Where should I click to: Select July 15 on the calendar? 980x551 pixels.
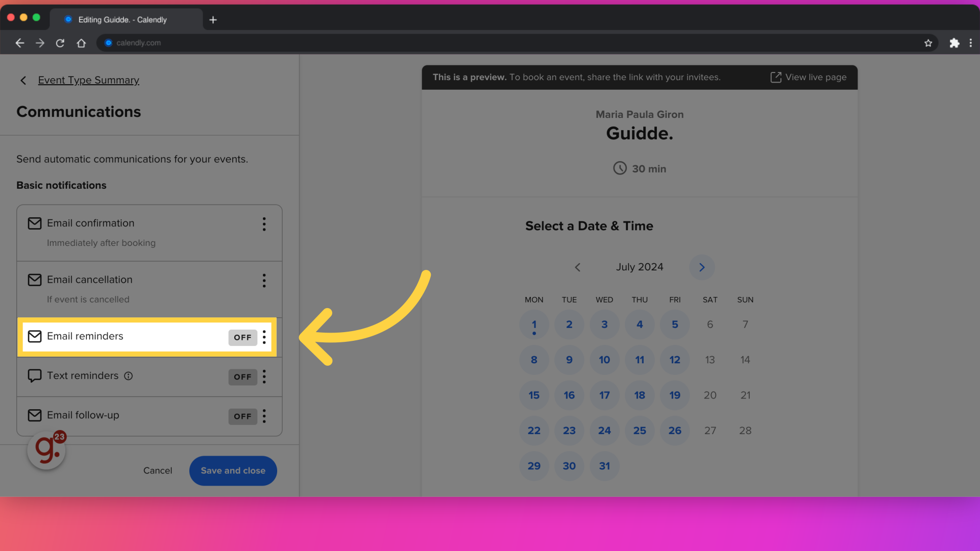coord(534,395)
